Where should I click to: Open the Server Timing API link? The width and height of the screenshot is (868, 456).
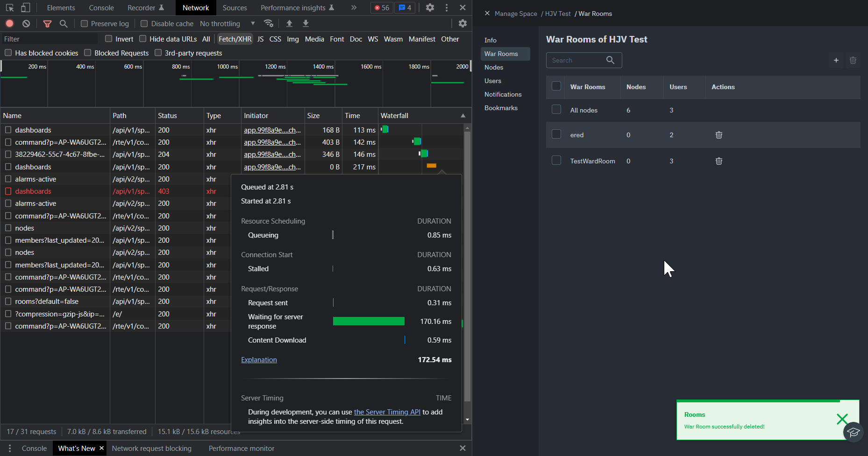click(x=387, y=412)
